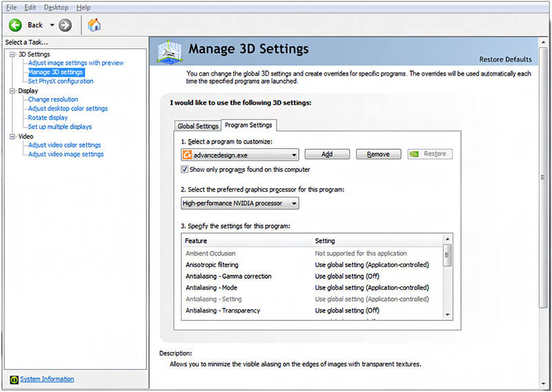Select Antialiasing - Setting feature row
This screenshot has width=552, height=392.
coord(313,300)
